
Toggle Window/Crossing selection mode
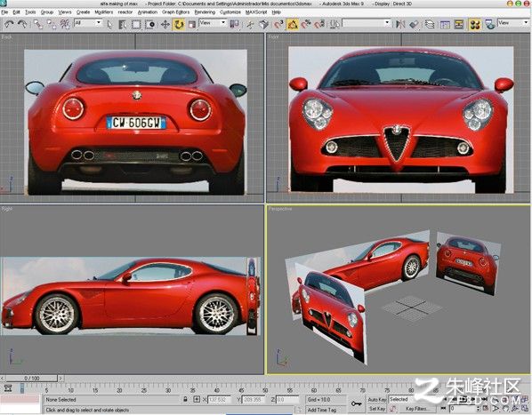point(149,24)
